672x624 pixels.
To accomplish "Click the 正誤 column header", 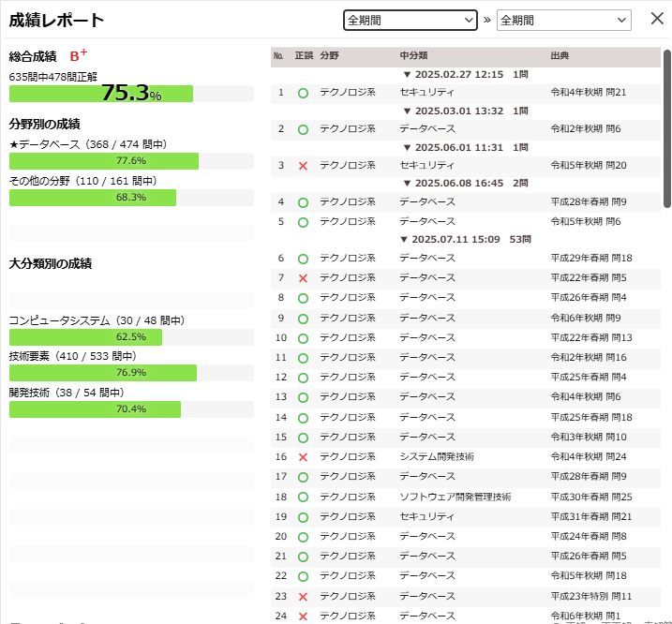I will tap(304, 56).
